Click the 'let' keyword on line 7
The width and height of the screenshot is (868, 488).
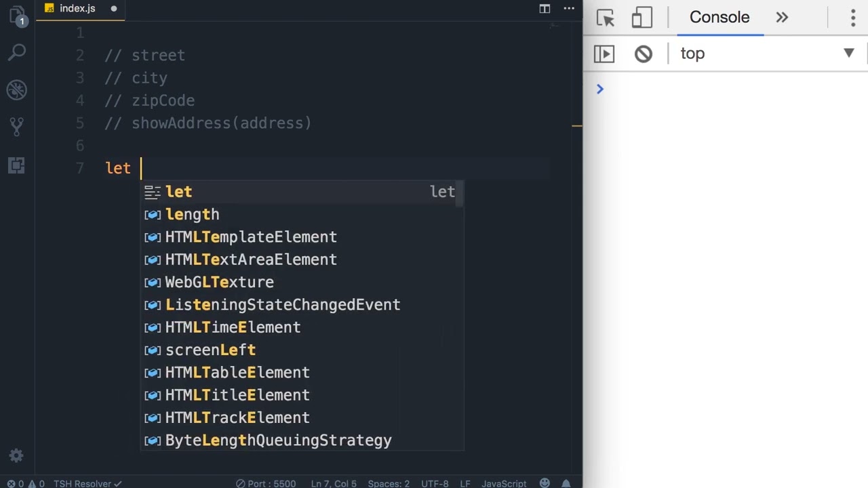[x=118, y=168]
